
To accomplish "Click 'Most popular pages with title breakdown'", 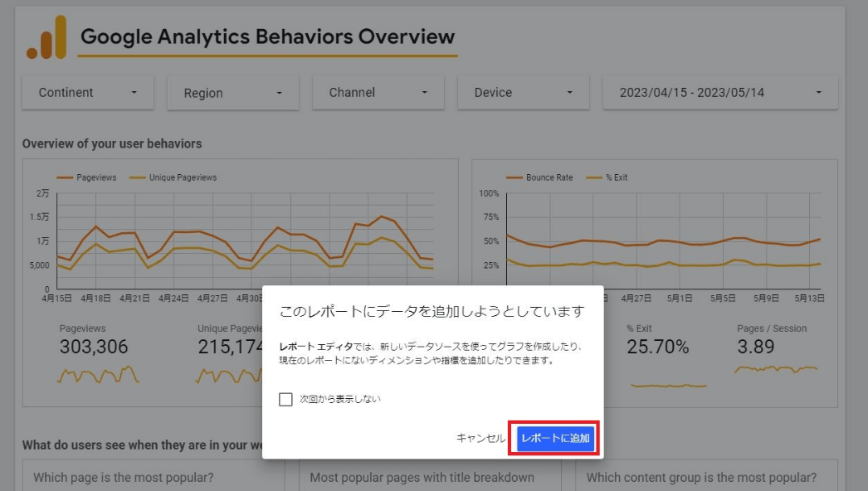I will click(x=422, y=478).
